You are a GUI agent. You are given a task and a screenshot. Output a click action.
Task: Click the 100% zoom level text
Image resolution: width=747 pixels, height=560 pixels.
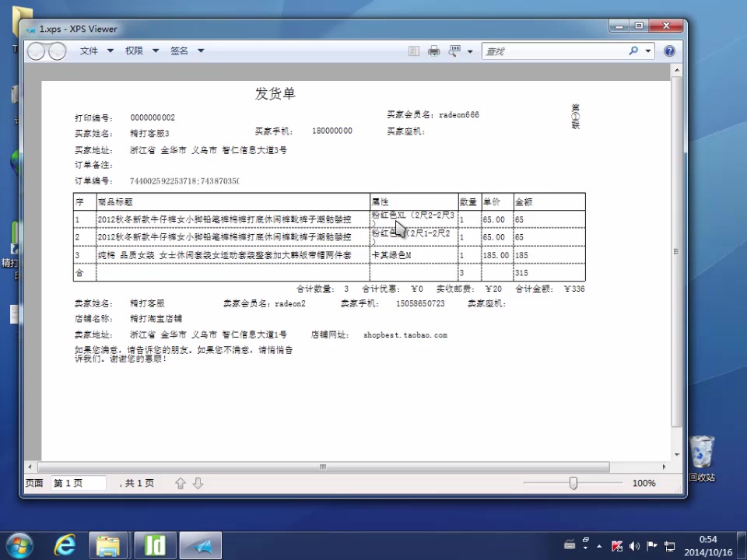pos(644,483)
